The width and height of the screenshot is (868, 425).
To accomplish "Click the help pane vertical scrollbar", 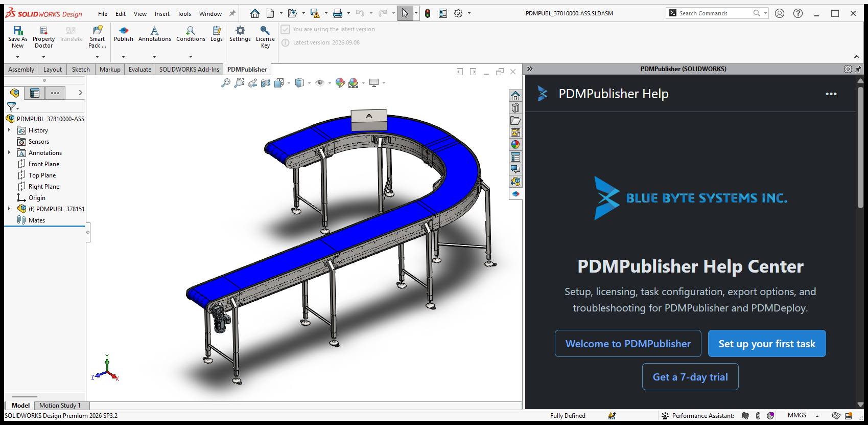I will pos(860,147).
